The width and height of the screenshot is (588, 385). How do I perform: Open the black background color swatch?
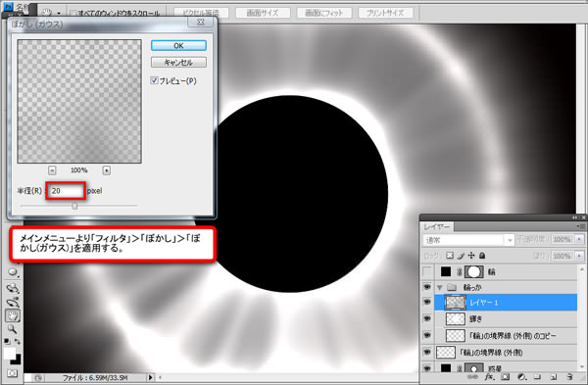pos(17,360)
